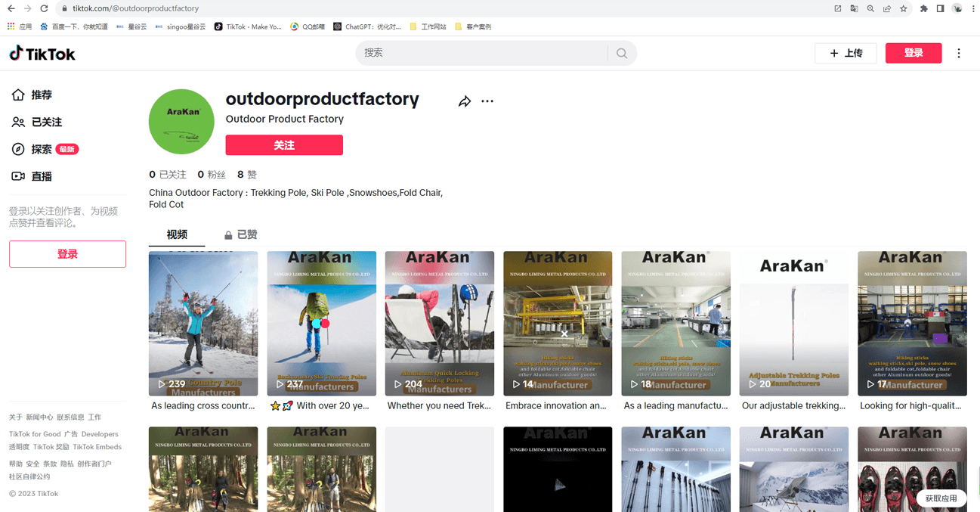
Task: Open the video with 18 plays
Action: [x=676, y=324]
